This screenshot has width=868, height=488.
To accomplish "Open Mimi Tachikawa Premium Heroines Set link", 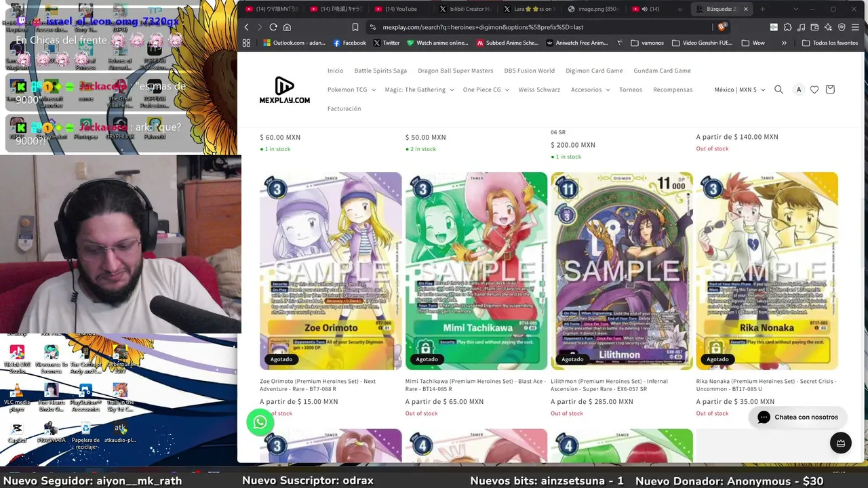I will pyautogui.click(x=475, y=385).
